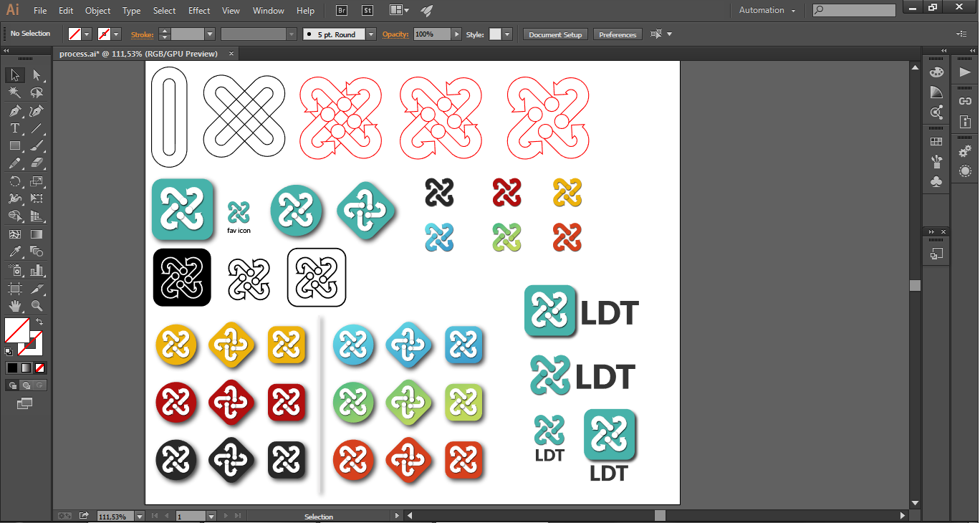Select the Column Graph tool
980x523 pixels.
coord(37,270)
